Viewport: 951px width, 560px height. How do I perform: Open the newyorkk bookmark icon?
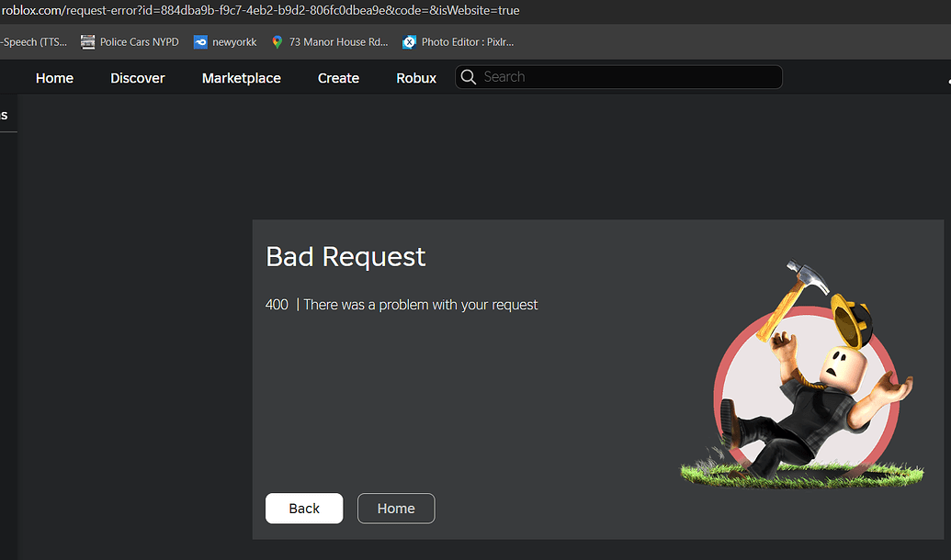click(x=200, y=42)
